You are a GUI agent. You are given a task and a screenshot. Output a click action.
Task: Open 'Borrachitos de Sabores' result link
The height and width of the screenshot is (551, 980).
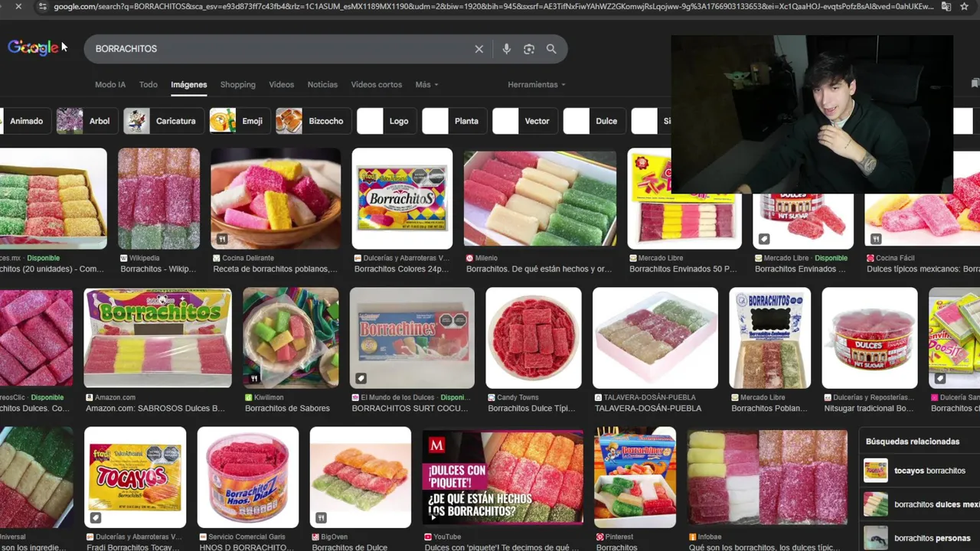point(287,408)
